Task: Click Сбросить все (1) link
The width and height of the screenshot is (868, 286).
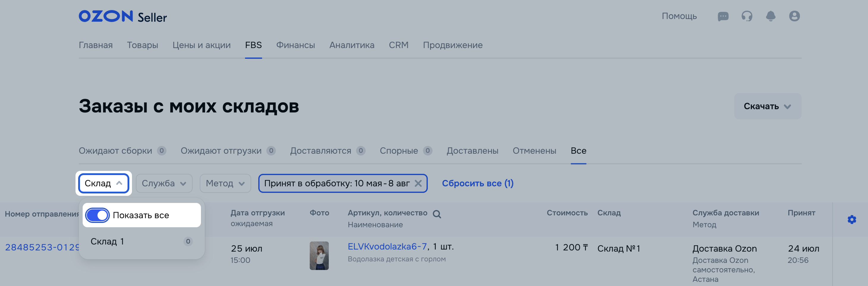Action: [477, 183]
